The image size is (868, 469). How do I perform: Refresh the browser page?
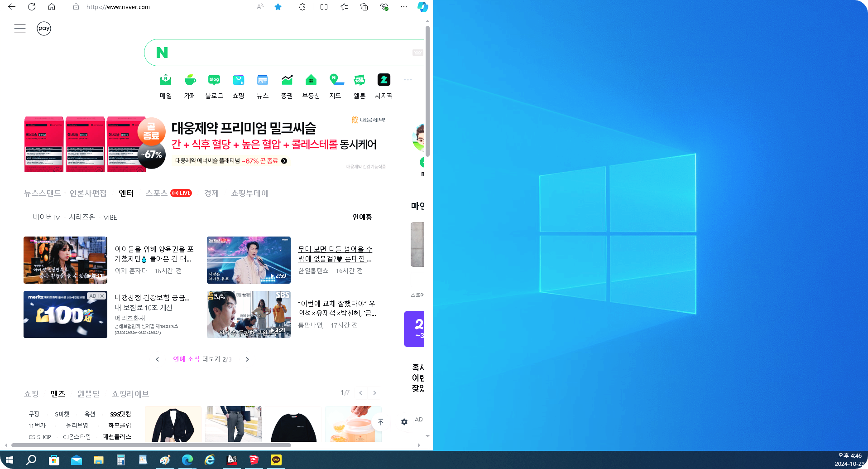click(x=32, y=7)
